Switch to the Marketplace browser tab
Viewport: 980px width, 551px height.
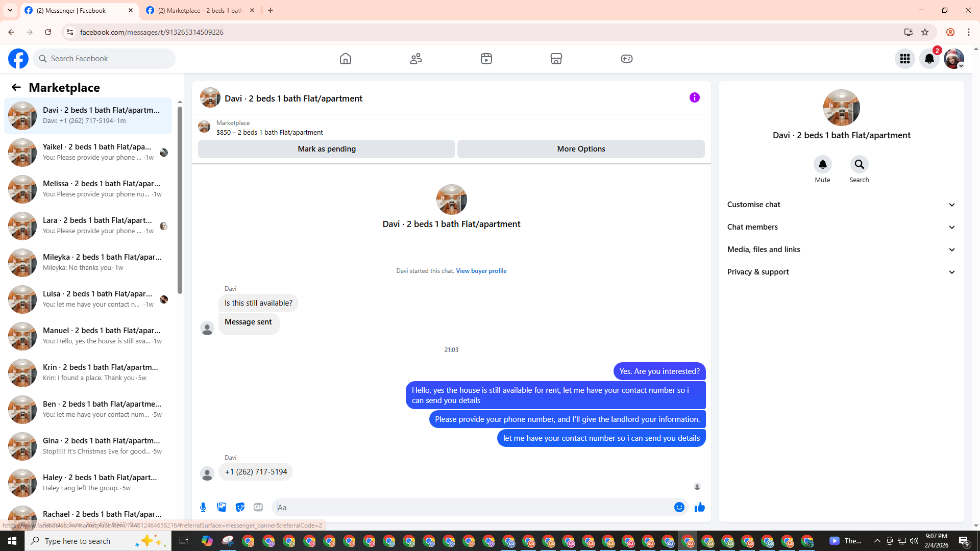[x=200, y=10]
